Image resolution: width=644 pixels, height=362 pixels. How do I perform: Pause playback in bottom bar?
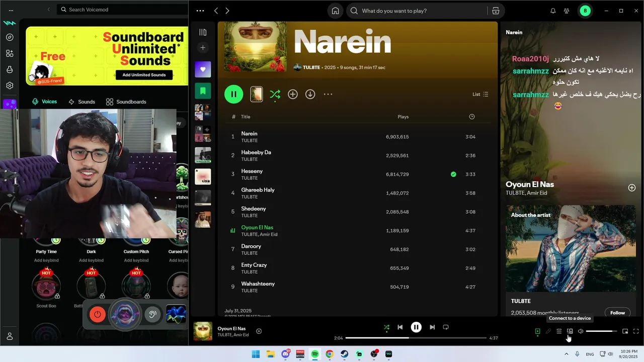pyautogui.click(x=416, y=327)
